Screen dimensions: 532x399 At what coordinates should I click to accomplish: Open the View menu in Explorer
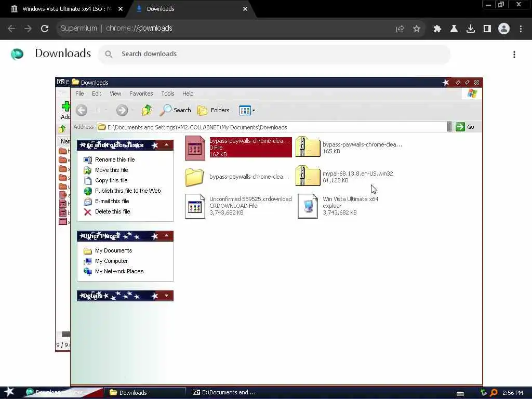(x=115, y=94)
